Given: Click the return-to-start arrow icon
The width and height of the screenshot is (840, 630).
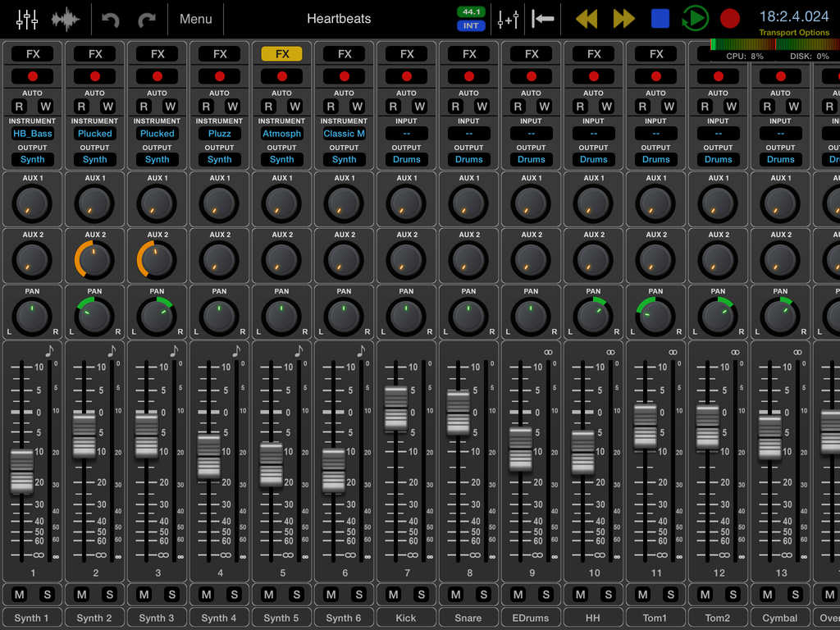Looking at the screenshot, I should click(543, 19).
